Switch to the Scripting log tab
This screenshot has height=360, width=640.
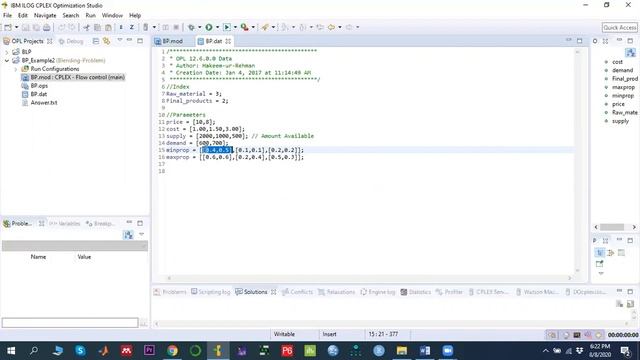211,292
